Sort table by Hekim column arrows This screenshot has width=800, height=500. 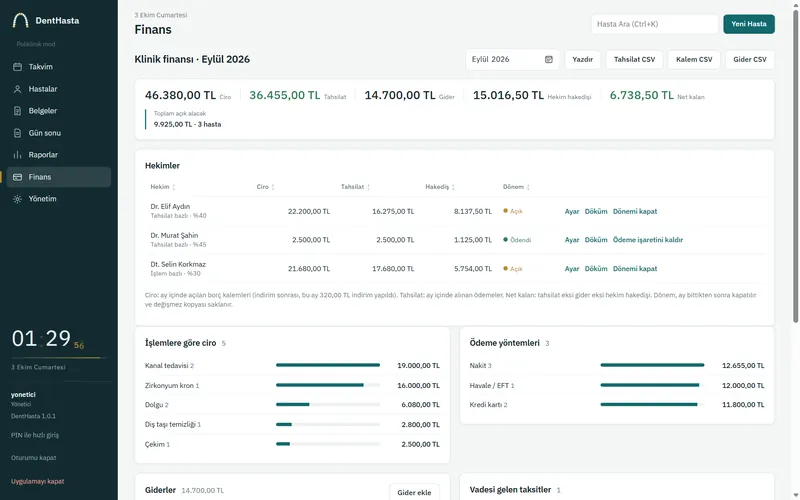[x=173, y=187]
